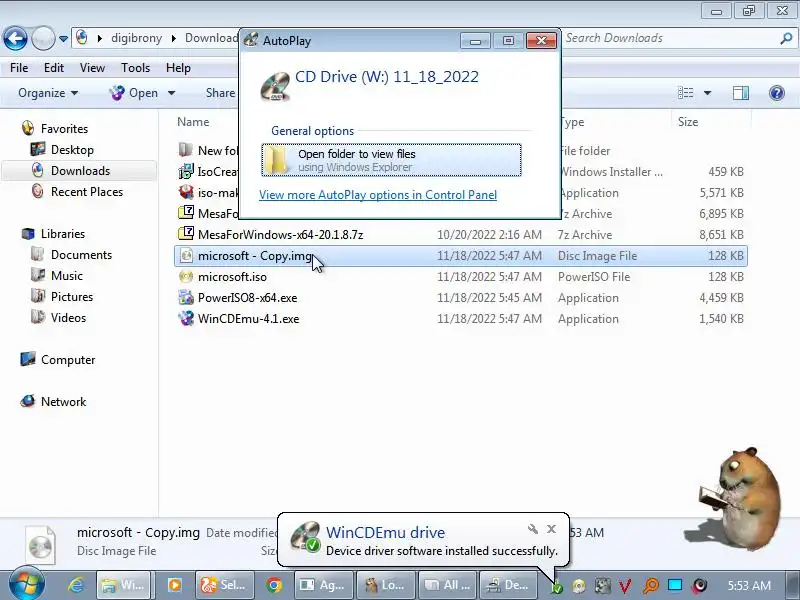Click the 5:53 AM taskbar clock

[x=749, y=585]
